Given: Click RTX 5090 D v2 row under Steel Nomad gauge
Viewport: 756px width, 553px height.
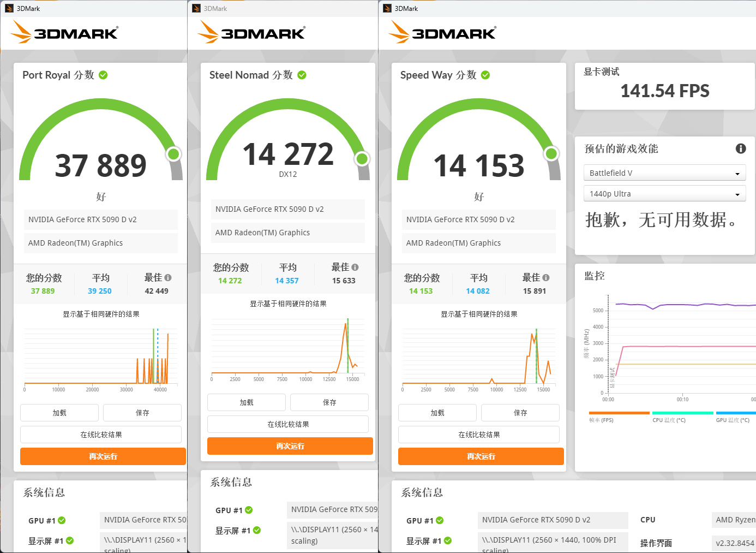Looking at the screenshot, I should pyautogui.click(x=288, y=209).
